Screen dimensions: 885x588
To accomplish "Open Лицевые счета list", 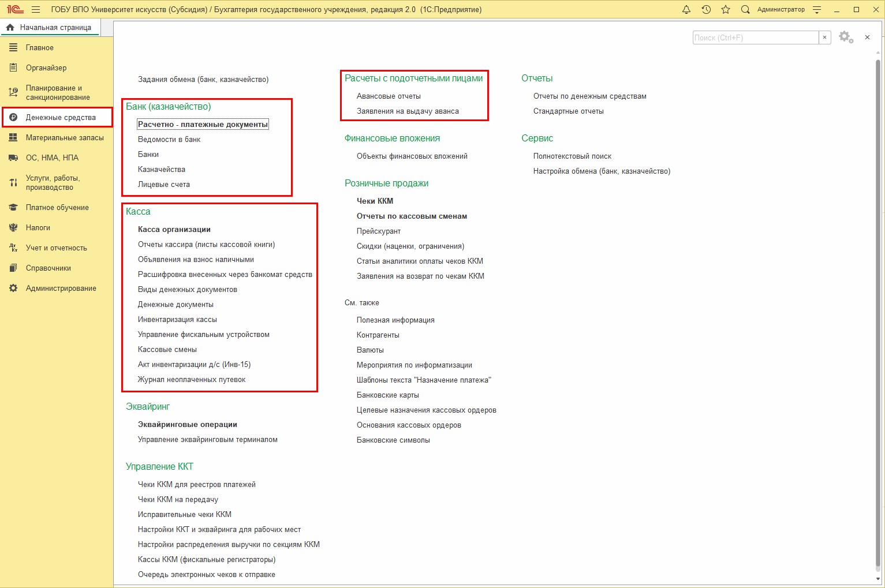I will tap(164, 184).
